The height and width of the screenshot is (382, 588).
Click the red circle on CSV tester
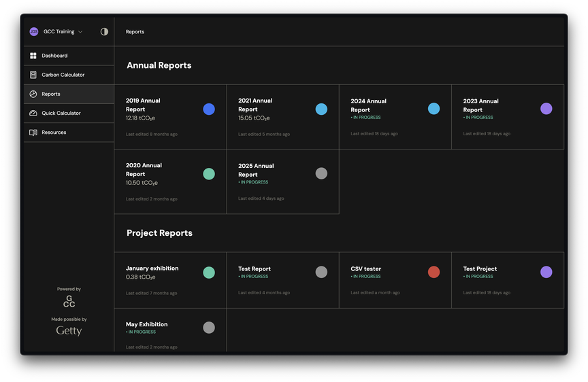[x=434, y=272]
